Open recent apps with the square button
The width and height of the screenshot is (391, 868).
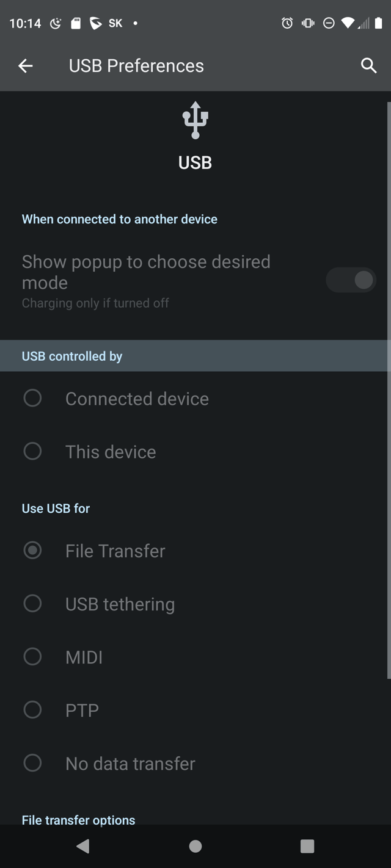pyautogui.click(x=307, y=845)
